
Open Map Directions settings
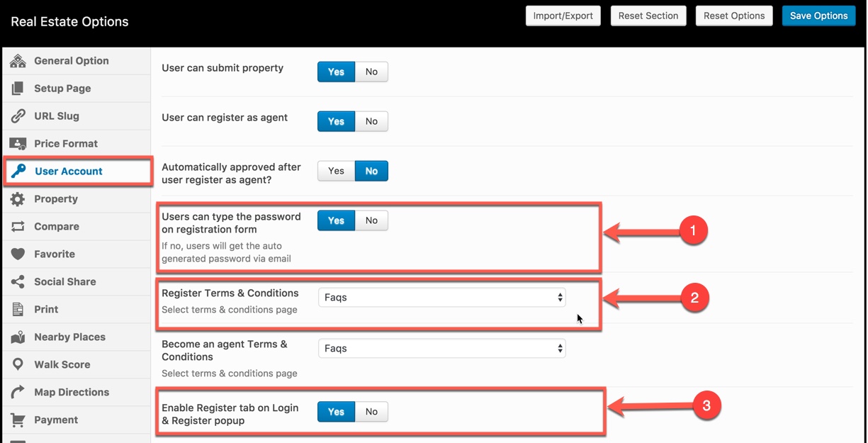click(77, 393)
